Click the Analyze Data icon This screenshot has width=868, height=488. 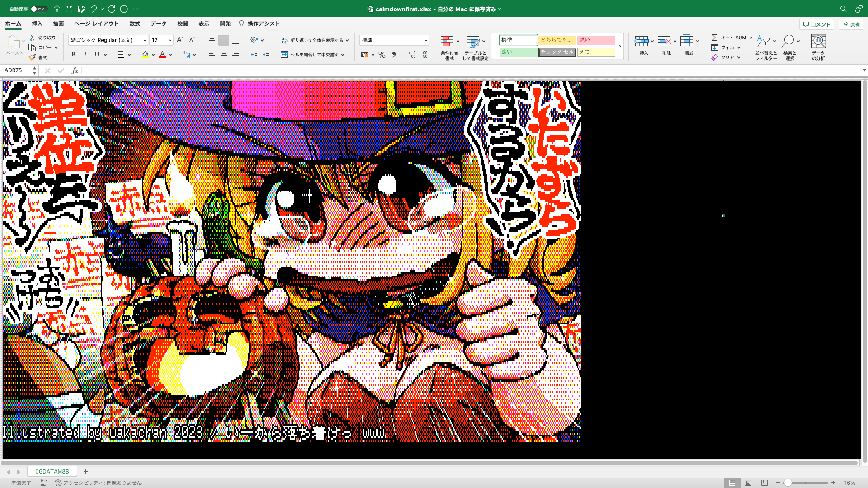click(x=818, y=42)
